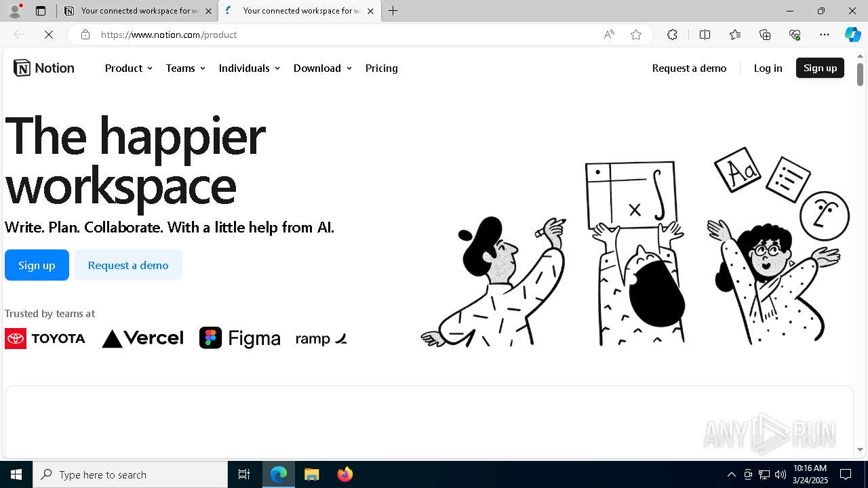Screen dimensions: 868x488
Task: Open the network icon in system tray
Action: click(x=764, y=474)
